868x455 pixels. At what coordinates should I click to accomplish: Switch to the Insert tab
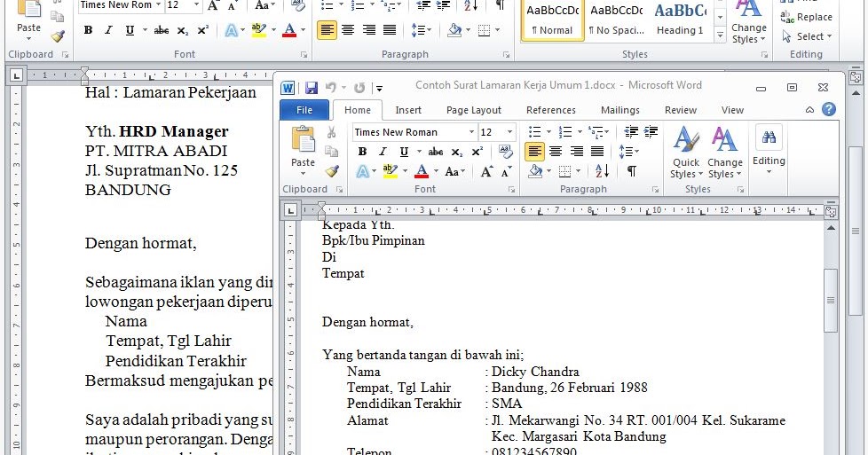click(408, 110)
